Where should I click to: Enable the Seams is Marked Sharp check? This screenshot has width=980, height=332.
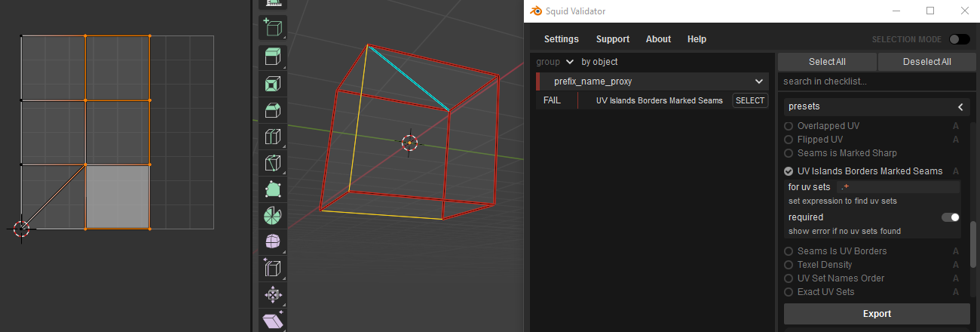point(789,153)
